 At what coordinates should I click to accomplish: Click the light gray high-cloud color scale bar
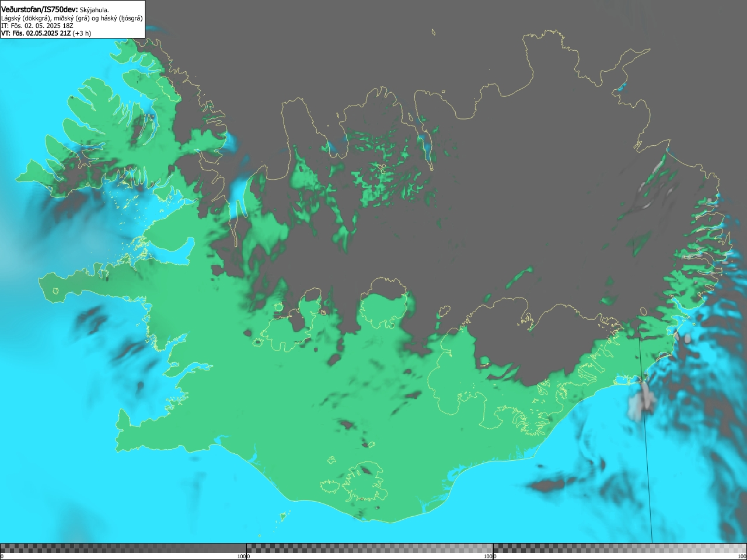pyautogui.click(x=620, y=548)
